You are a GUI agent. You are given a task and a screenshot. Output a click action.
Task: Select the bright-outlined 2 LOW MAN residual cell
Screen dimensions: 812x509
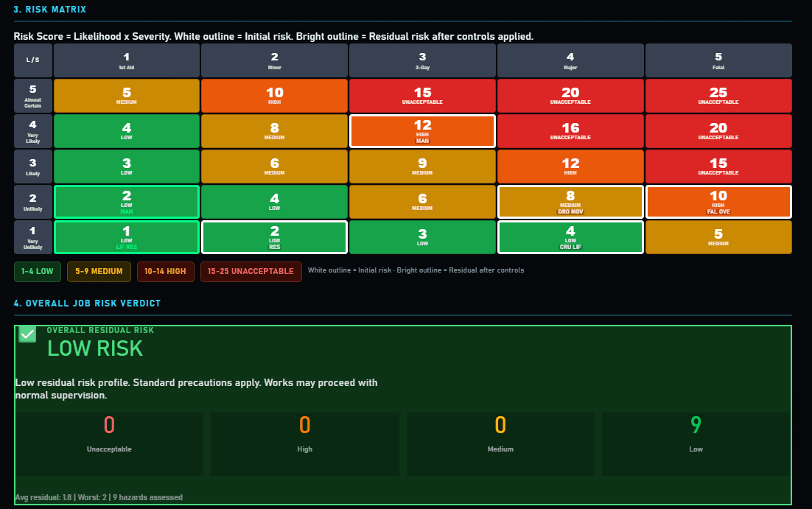[126, 201]
